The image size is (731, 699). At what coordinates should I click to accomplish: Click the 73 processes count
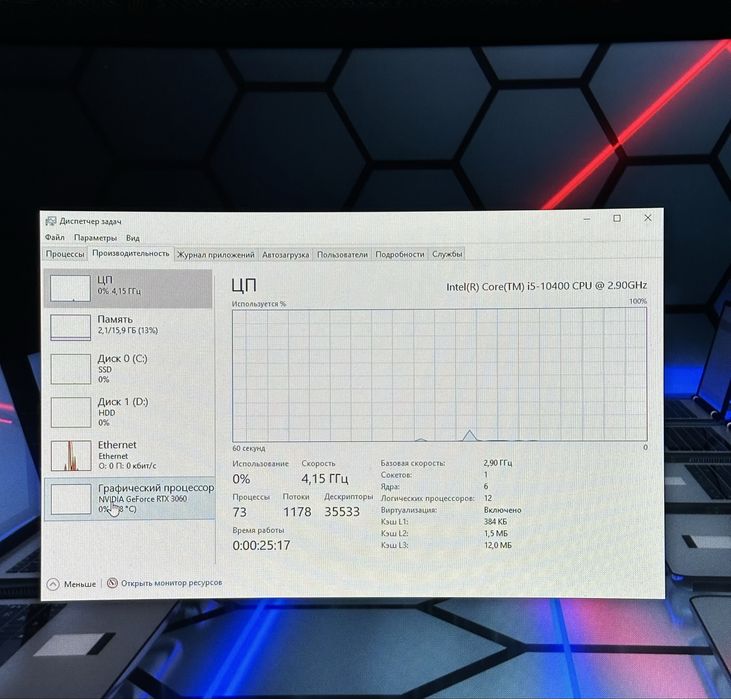(240, 512)
